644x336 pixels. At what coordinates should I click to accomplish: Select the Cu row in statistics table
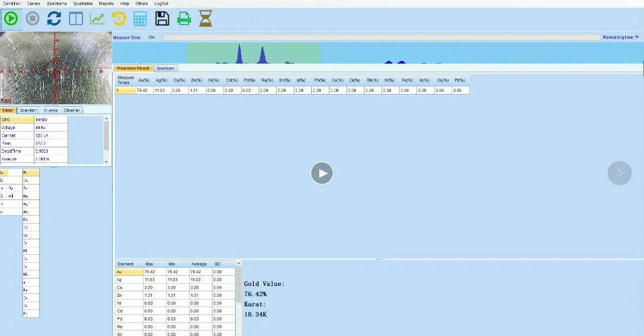(x=176, y=287)
